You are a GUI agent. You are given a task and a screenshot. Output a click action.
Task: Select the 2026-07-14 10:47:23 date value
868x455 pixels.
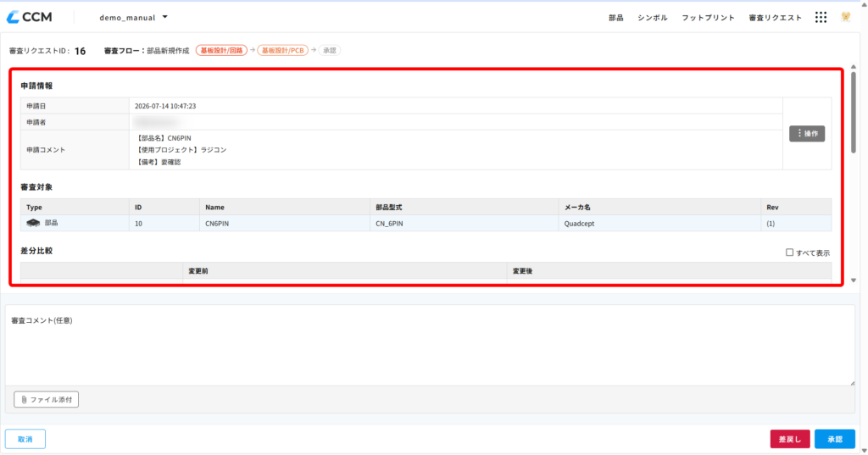[165, 106]
